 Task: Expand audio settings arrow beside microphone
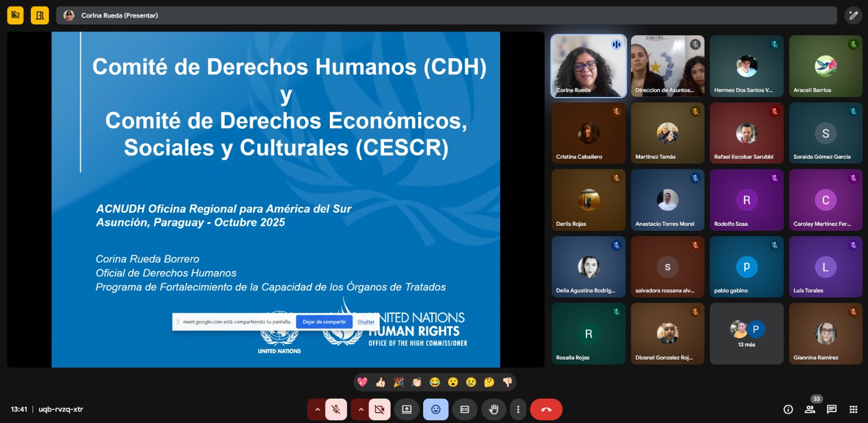[317, 409]
